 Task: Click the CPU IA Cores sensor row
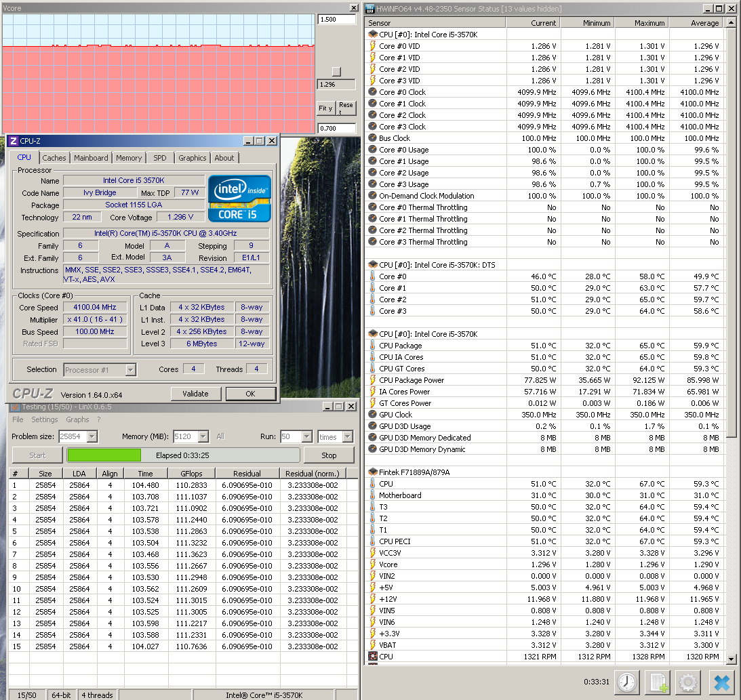[545, 357]
